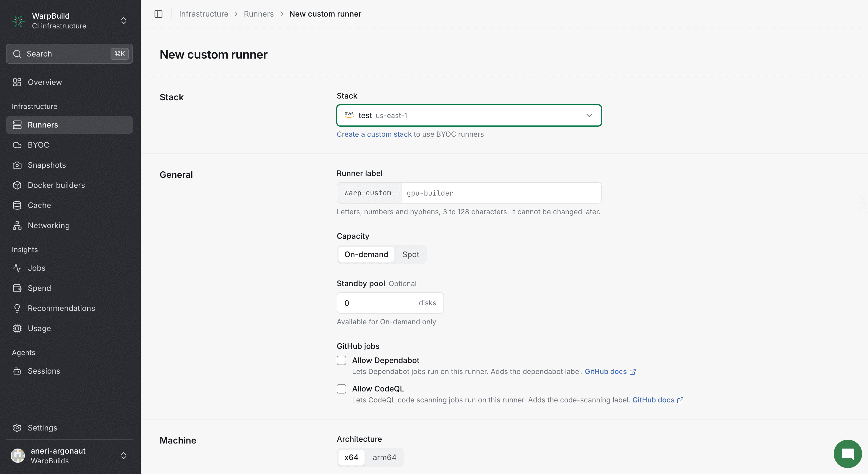
Task: Expand the WarpBuild organization switcher
Action: tap(124, 21)
